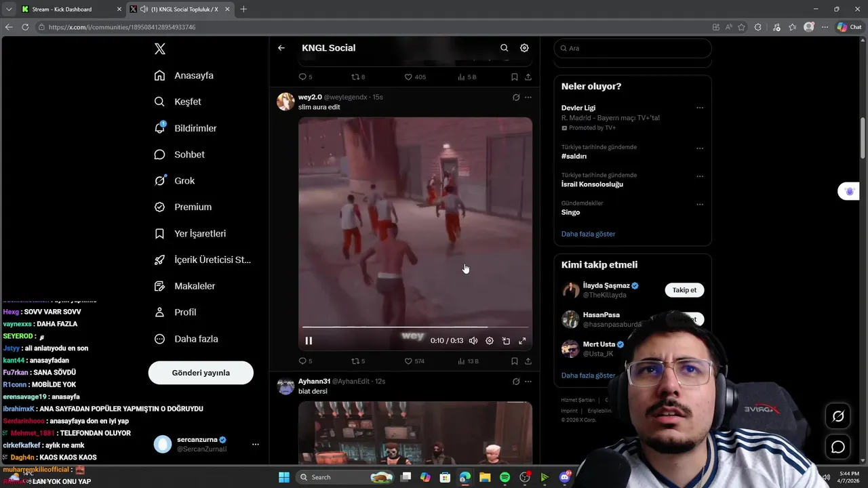The height and width of the screenshot is (488, 868).
Task: Go to Anasayfa in sidebar
Action: click(x=184, y=75)
